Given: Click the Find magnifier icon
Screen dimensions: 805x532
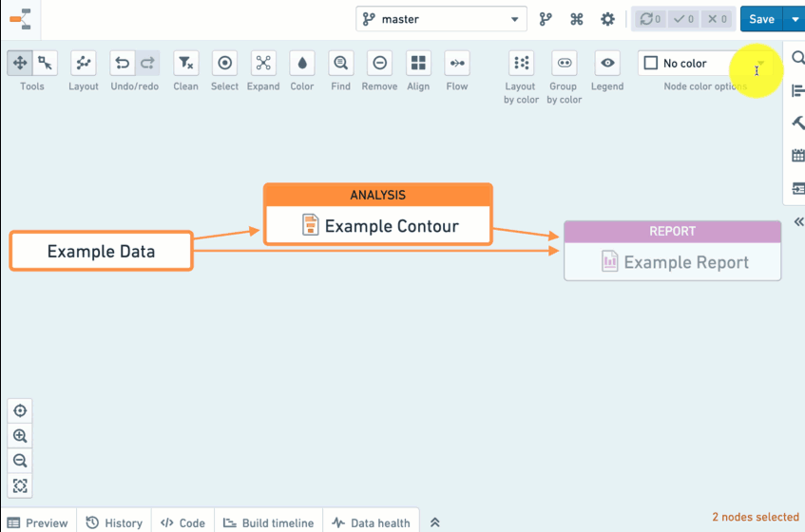Looking at the screenshot, I should pyautogui.click(x=341, y=63).
